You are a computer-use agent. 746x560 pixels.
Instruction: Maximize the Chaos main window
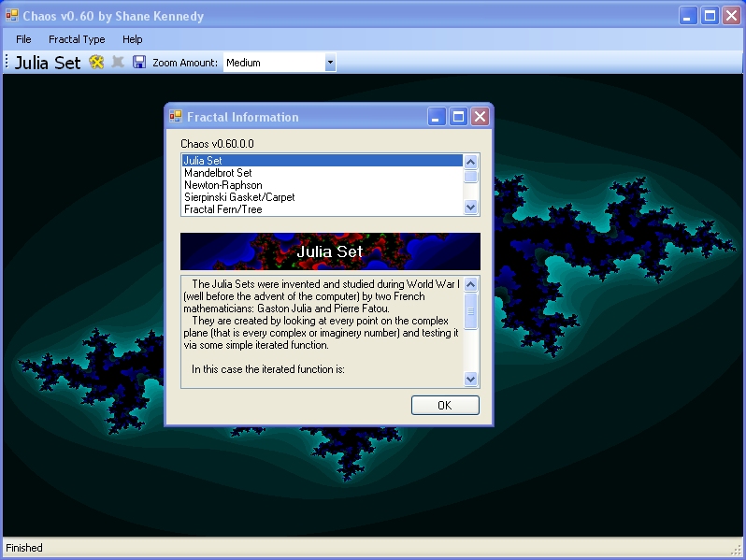[x=710, y=16]
